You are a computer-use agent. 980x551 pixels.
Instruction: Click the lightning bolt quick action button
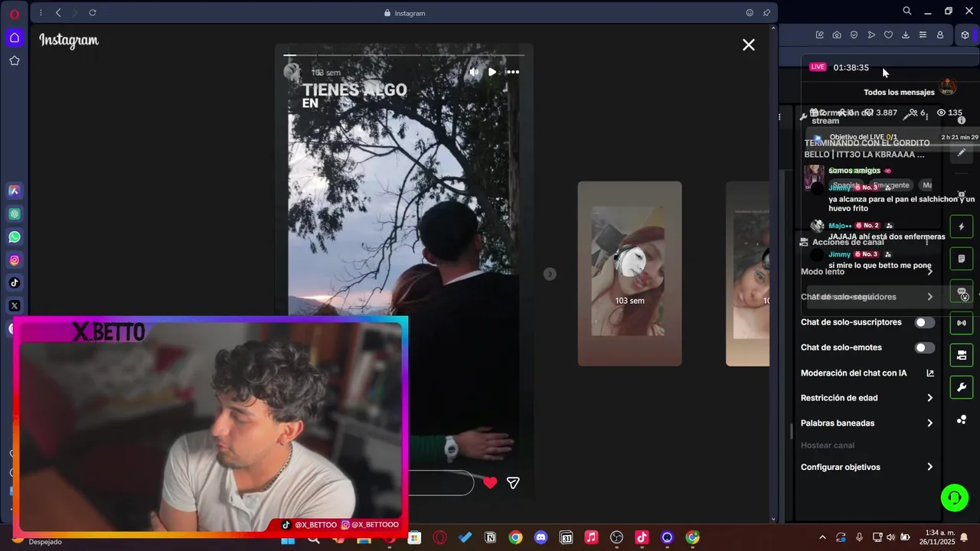coord(962,227)
